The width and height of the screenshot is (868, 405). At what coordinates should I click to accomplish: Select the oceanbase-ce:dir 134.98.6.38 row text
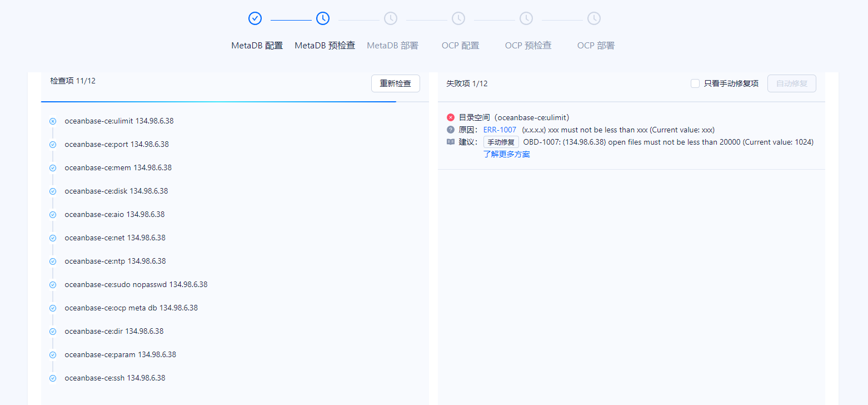pos(114,331)
